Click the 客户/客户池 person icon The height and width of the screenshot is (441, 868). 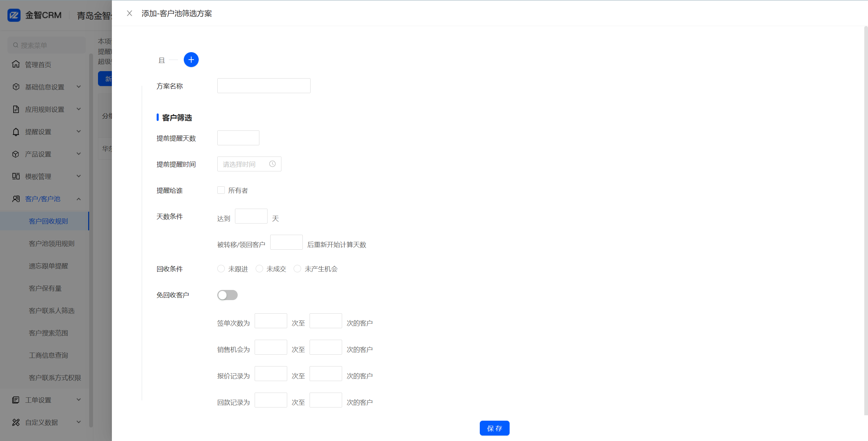pos(16,199)
